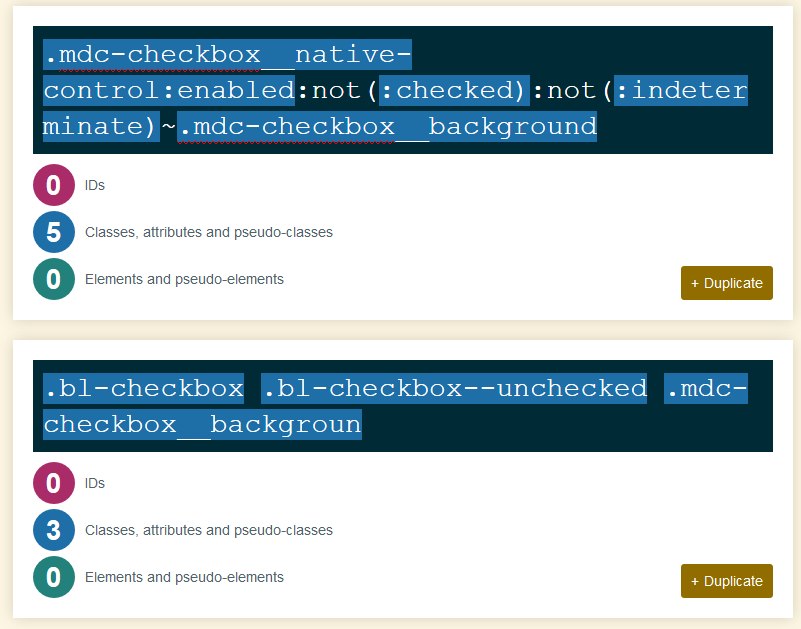Click 'Elements and pseudo-elements' label in first card
This screenshot has height=629, width=801.
(184, 279)
